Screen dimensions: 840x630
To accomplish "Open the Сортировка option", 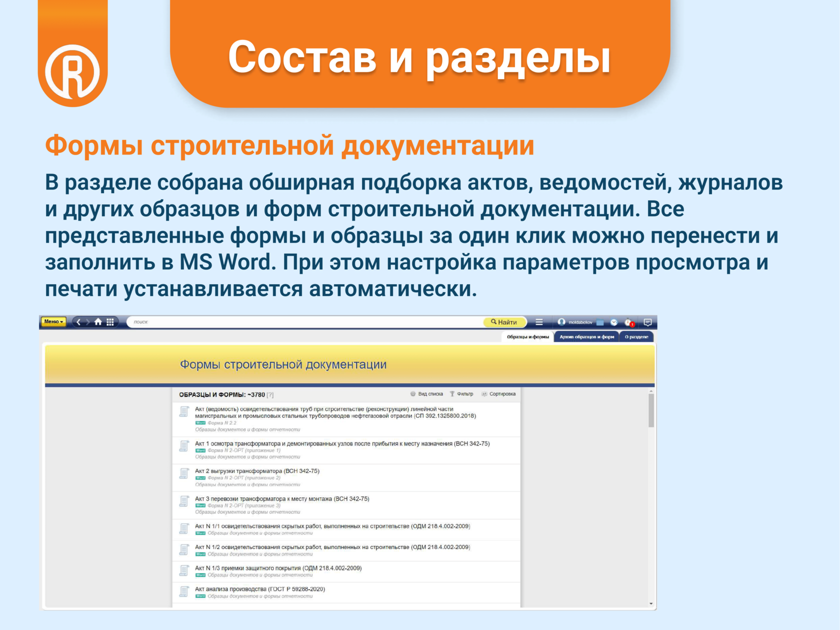I will pos(498,394).
